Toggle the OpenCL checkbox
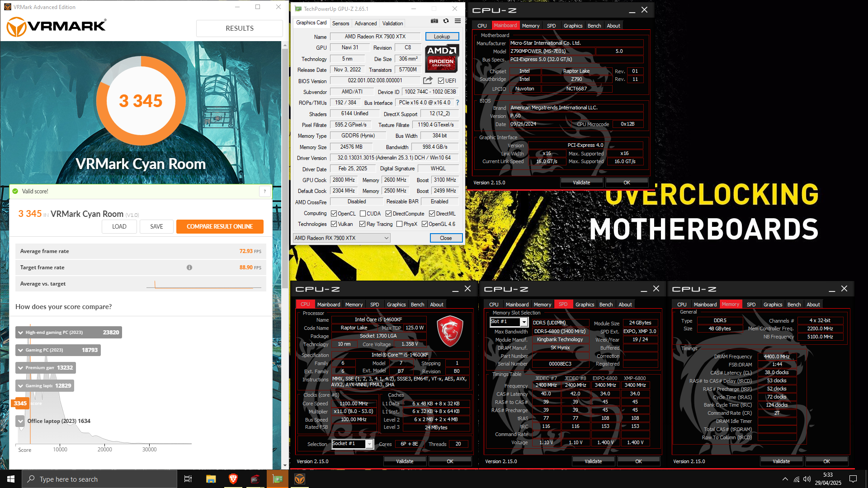The image size is (868, 488). click(x=334, y=214)
